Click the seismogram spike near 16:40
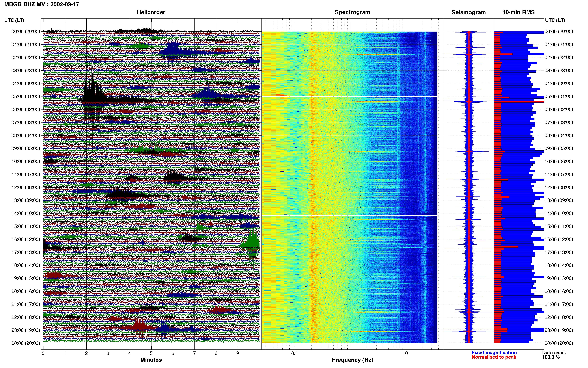Viewport: 588px width, 368px height. point(469,248)
